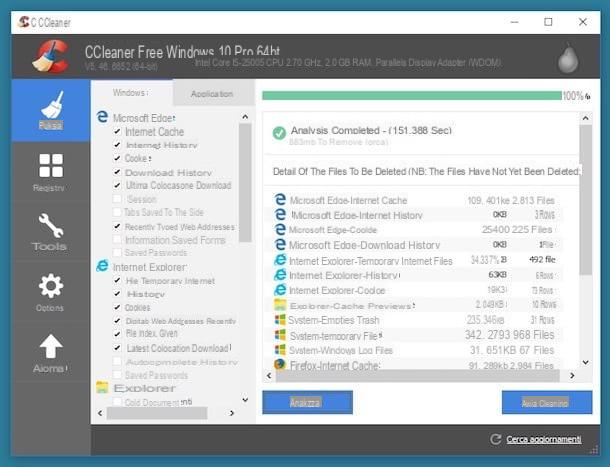Uncheck Internet Cache under Microsoft Edge
Screen dimensions: 610x467
click(x=117, y=132)
